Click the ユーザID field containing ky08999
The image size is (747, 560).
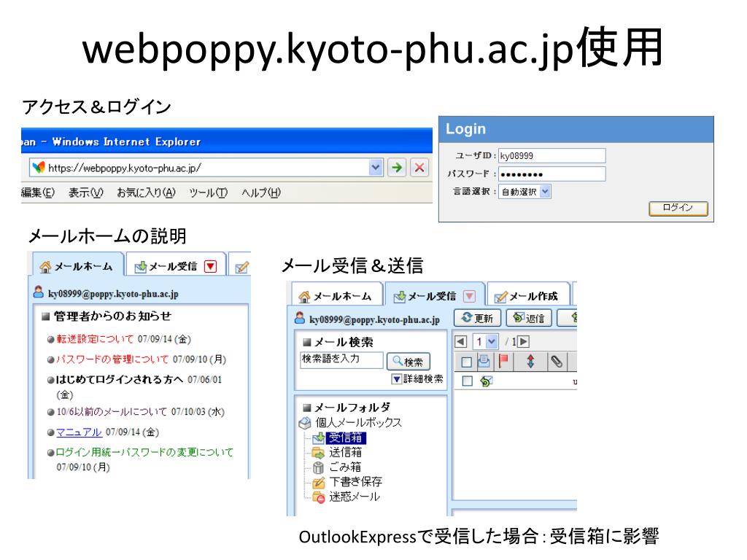coord(551,156)
